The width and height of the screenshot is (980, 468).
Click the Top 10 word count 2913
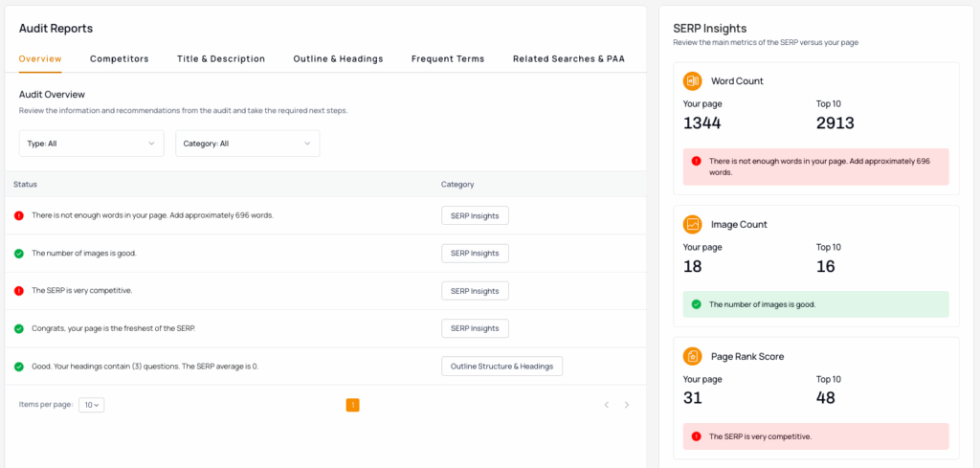click(x=835, y=123)
